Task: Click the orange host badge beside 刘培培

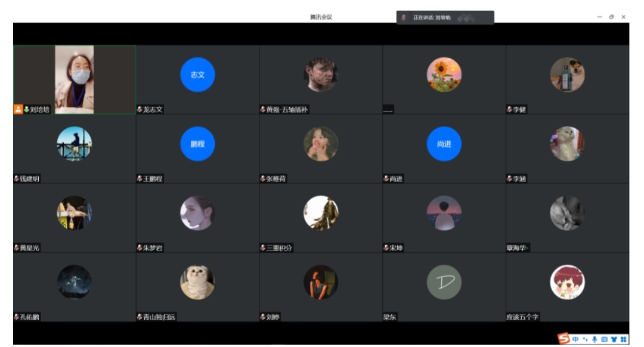Action: (x=18, y=109)
